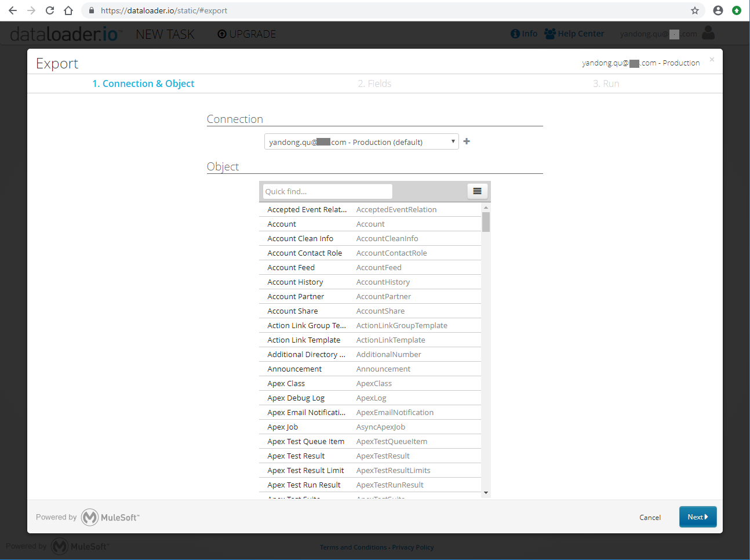Select the Apex Test Run Result object
750x560 pixels.
[x=370, y=485]
